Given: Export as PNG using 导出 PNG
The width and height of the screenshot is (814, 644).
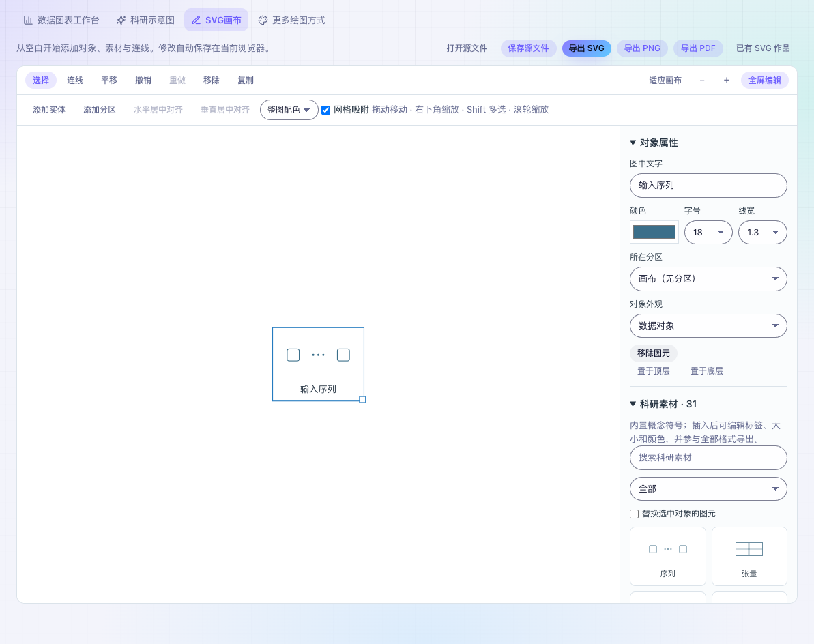Looking at the screenshot, I should coord(642,48).
